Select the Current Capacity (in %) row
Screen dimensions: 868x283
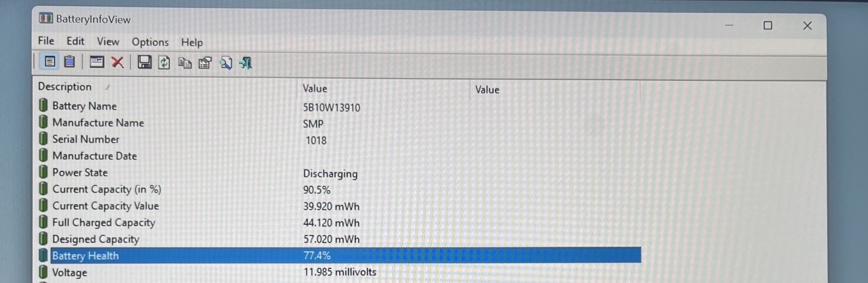[x=340, y=189]
